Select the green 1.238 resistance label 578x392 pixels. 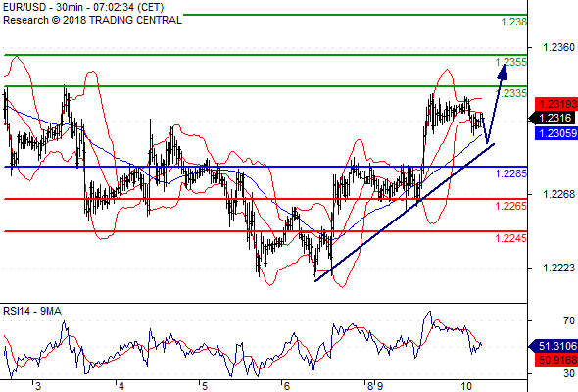[x=514, y=22]
